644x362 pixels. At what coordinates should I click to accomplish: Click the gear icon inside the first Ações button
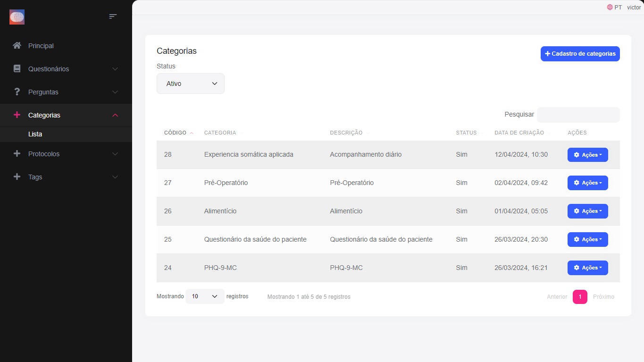point(576,154)
